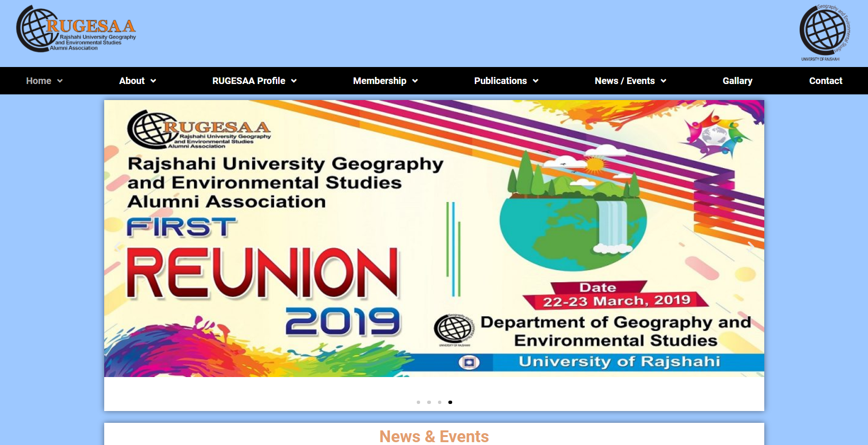
Task: Click the First Reunion 2019 banner image
Action: click(x=434, y=238)
